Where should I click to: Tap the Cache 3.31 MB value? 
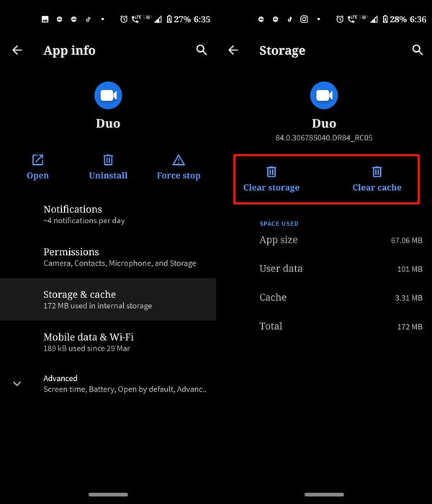tap(408, 298)
